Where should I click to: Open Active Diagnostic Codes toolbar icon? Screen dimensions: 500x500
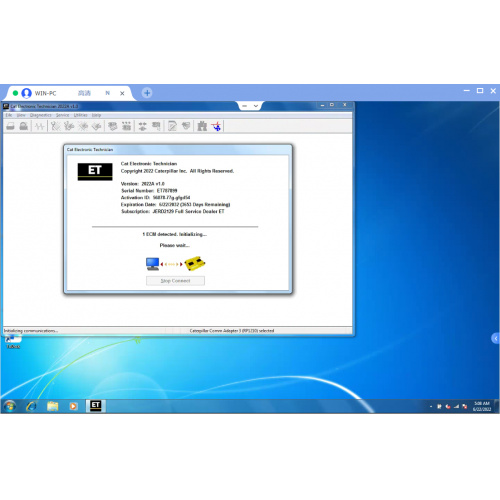[x=56, y=126]
